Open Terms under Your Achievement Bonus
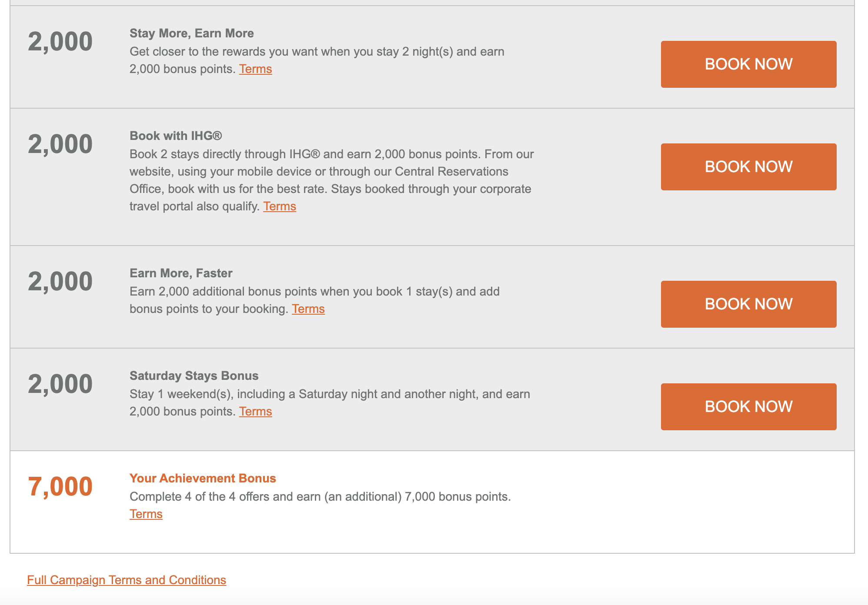 (146, 514)
